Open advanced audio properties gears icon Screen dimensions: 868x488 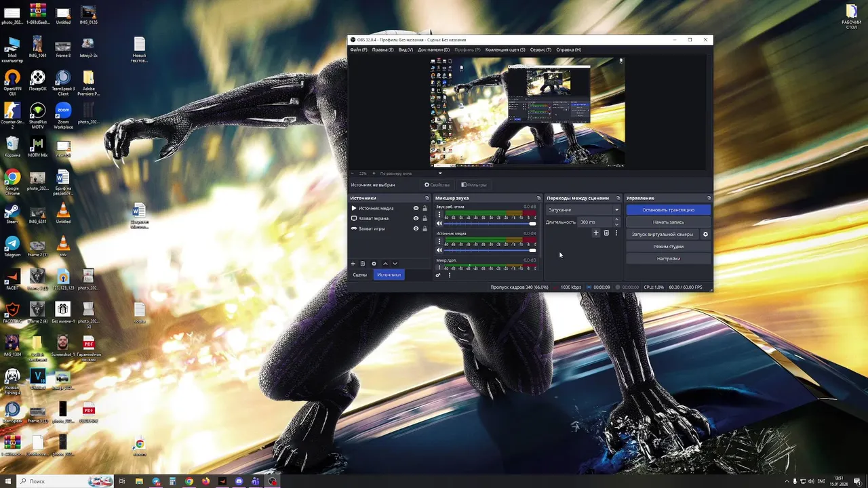438,274
